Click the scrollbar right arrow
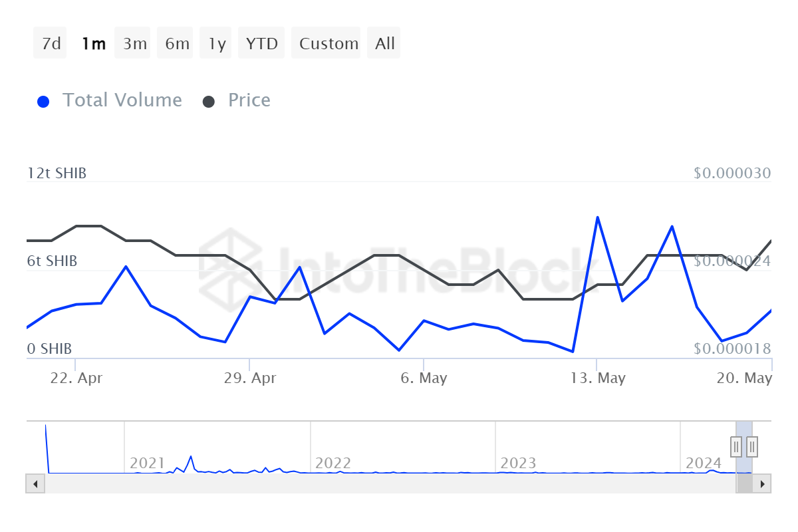 point(763,483)
